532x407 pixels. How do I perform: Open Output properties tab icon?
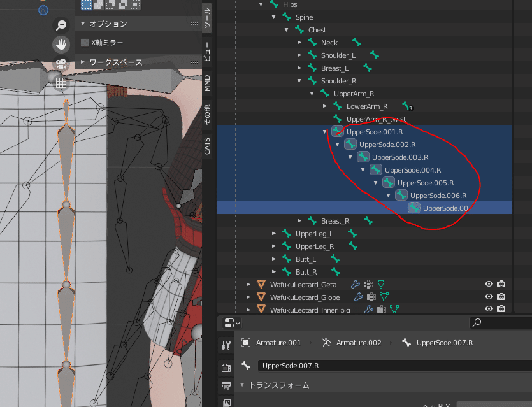pos(226,386)
